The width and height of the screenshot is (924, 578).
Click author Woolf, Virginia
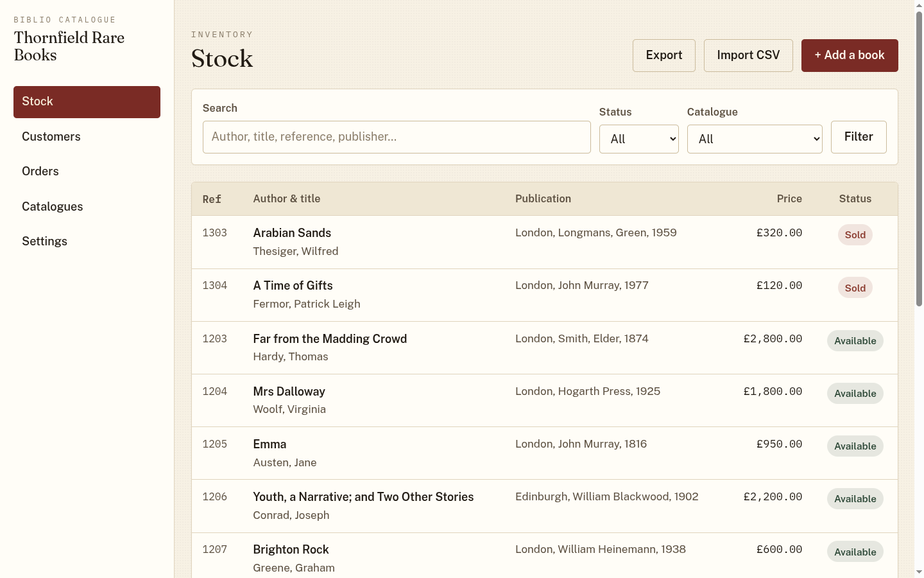289,410
